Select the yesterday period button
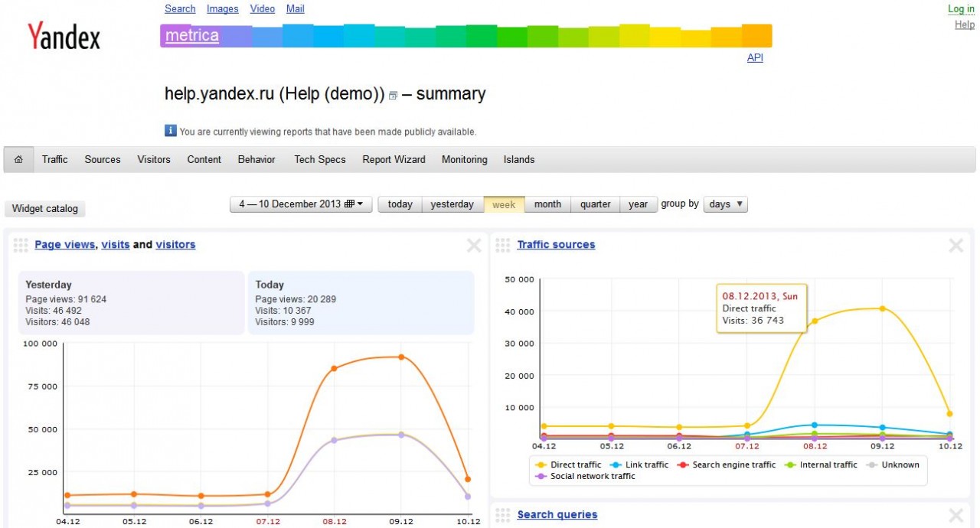This screenshot has height=528, width=980. 452,204
